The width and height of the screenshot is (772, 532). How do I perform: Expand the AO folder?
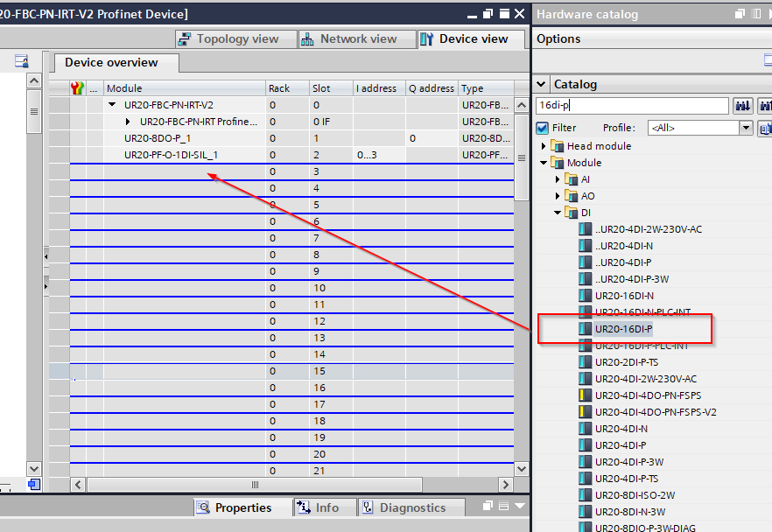point(558,196)
